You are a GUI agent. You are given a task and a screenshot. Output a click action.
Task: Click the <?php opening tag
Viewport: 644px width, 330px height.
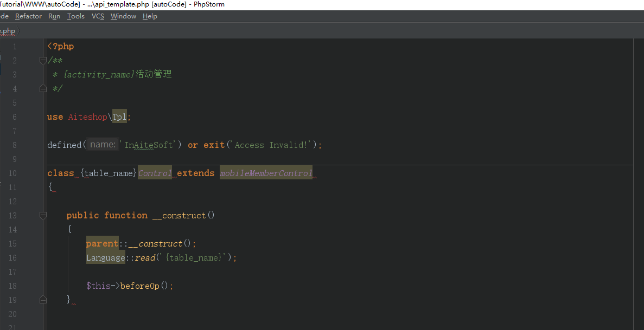[x=60, y=47]
